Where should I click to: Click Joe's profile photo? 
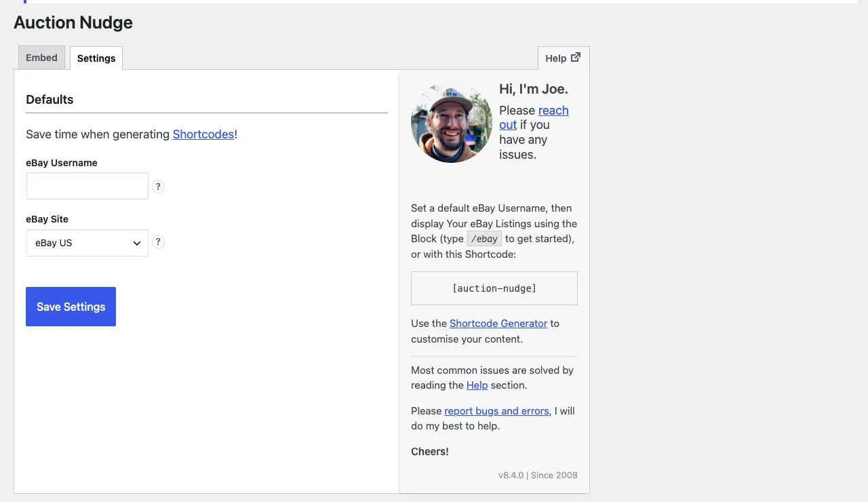(x=452, y=122)
